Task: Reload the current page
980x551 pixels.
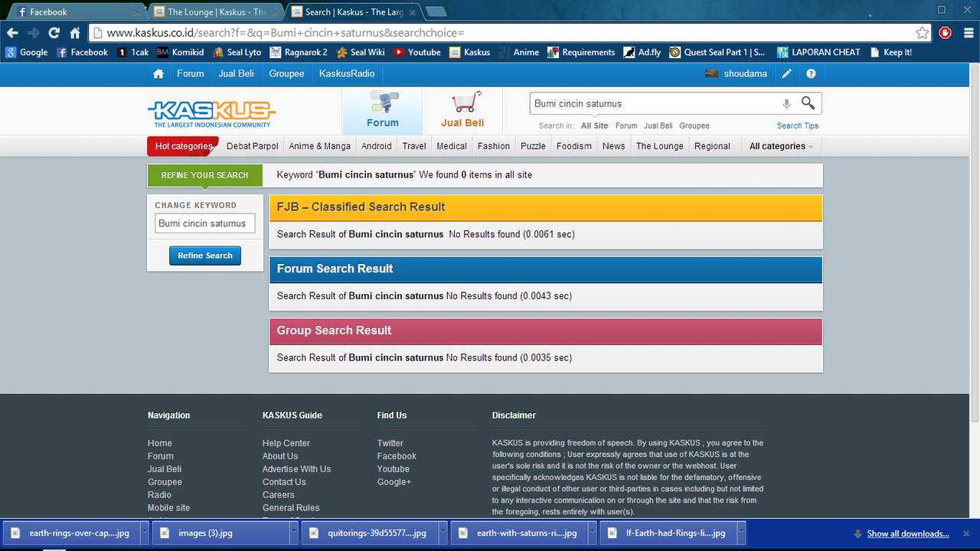Action: (54, 33)
